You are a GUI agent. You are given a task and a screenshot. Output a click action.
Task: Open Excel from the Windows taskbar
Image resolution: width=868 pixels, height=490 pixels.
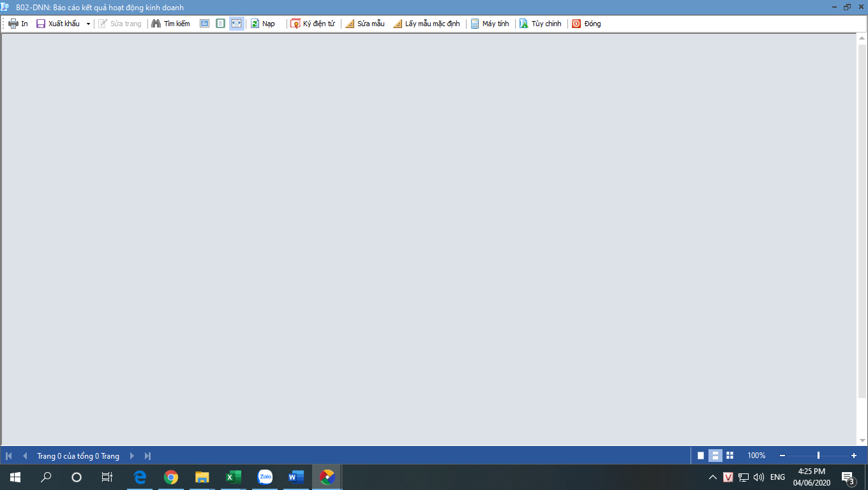[x=233, y=477]
